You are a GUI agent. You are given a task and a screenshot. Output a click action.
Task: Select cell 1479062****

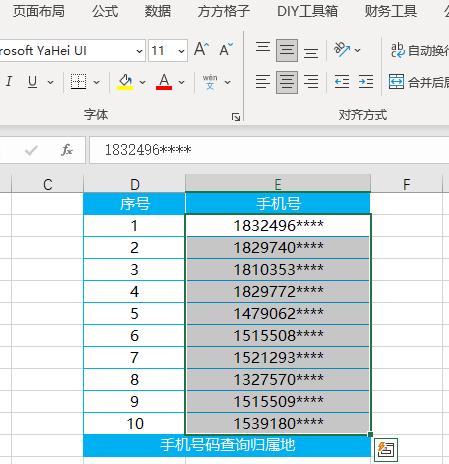[x=278, y=314]
